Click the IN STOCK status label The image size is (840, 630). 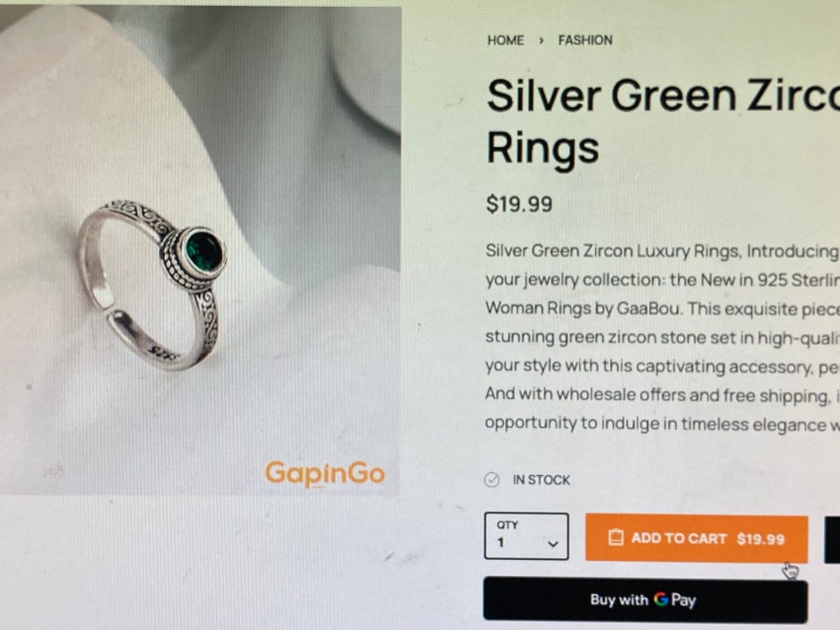tap(541, 479)
